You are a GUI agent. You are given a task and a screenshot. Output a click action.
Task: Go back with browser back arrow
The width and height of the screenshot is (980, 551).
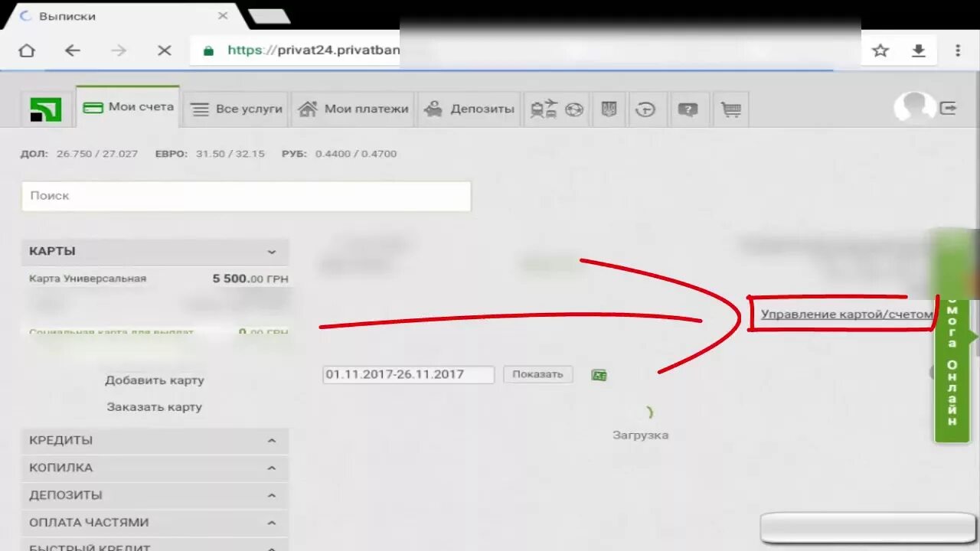72,51
